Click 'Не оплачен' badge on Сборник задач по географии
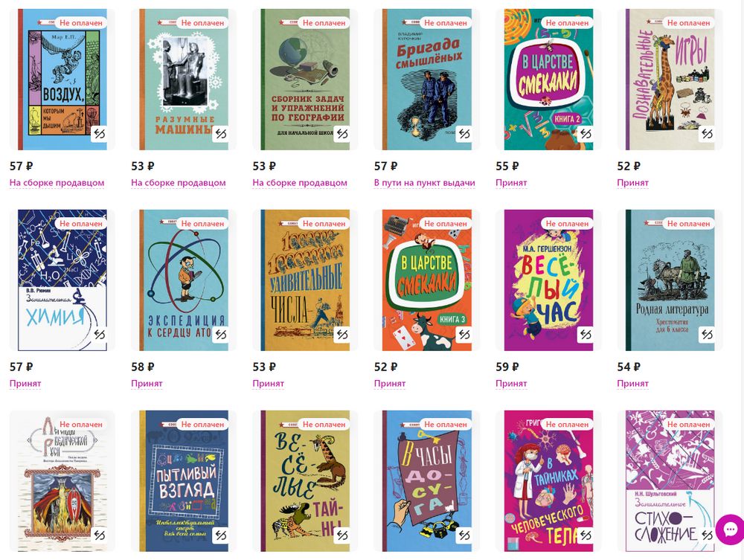Screen dimensions: 744x560 (x=324, y=23)
